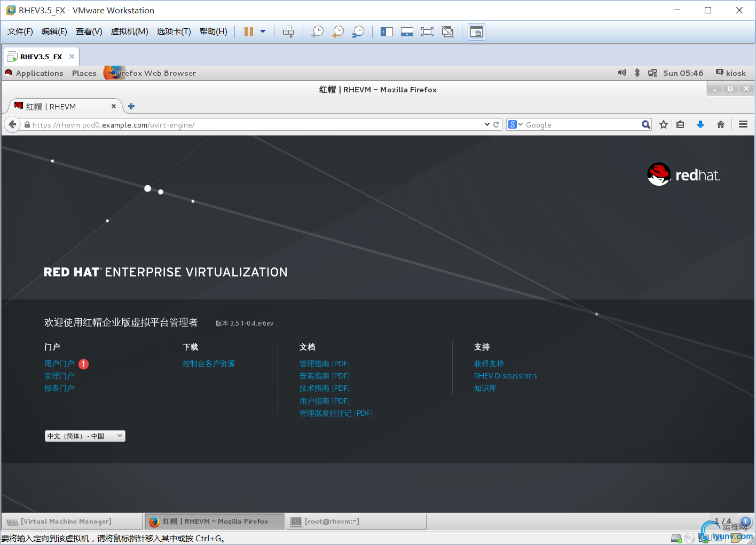Click the hard disk status icon in VMware
The height and width of the screenshot is (545, 756).
click(x=676, y=538)
